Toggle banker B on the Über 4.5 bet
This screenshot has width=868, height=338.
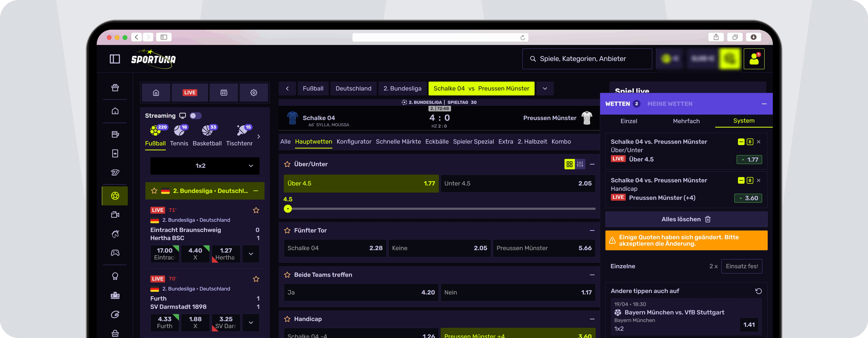click(750, 142)
